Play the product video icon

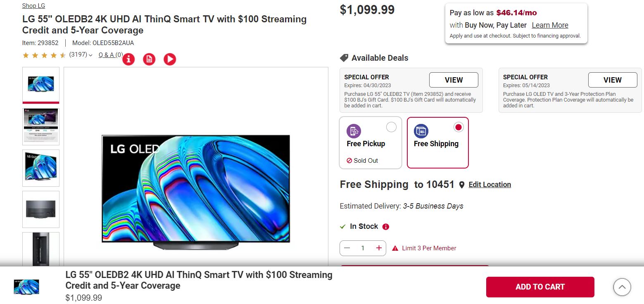[169, 59]
